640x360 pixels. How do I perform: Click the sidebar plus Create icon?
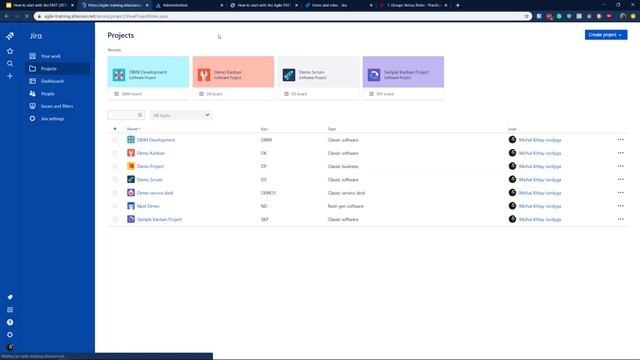(x=10, y=76)
